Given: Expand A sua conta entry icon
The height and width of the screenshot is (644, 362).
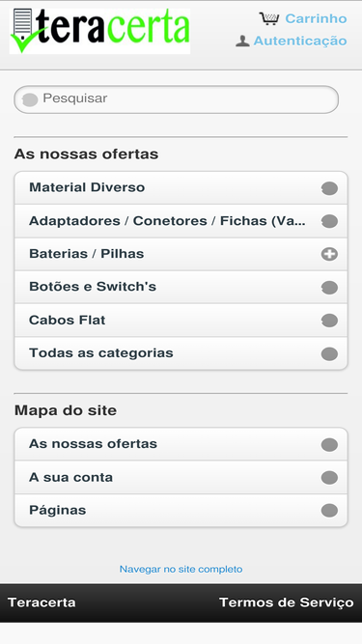Looking at the screenshot, I should click(x=329, y=478).
